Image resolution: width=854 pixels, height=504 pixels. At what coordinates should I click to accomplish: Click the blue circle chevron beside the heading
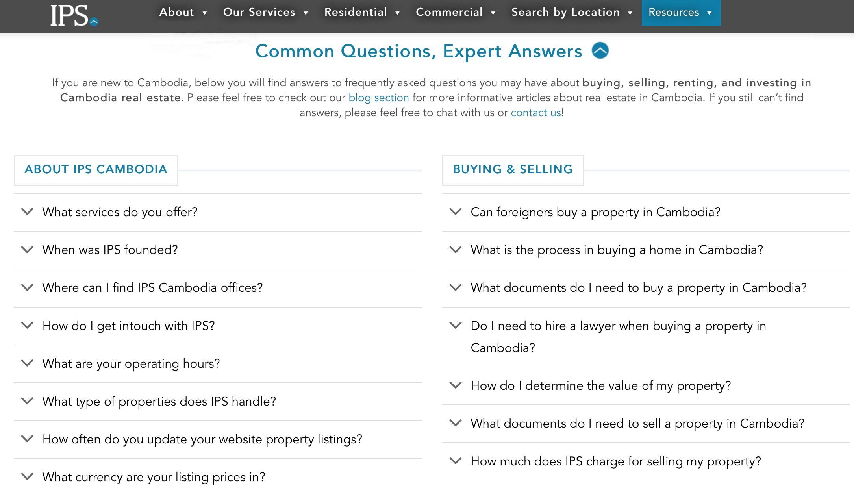point(600,51)
